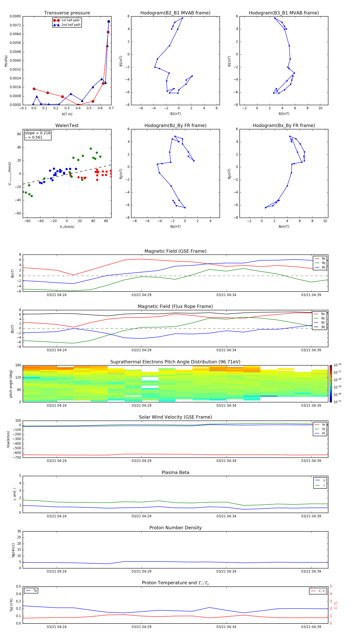
Task: Click the "Plasma Beta" plot title
Action: [x=175, y=472]
